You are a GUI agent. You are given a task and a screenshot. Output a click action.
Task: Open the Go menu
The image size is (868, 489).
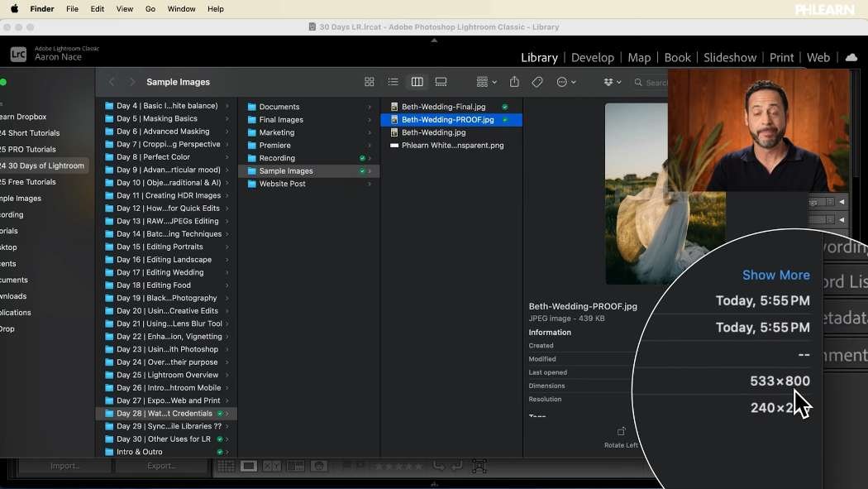150,9
